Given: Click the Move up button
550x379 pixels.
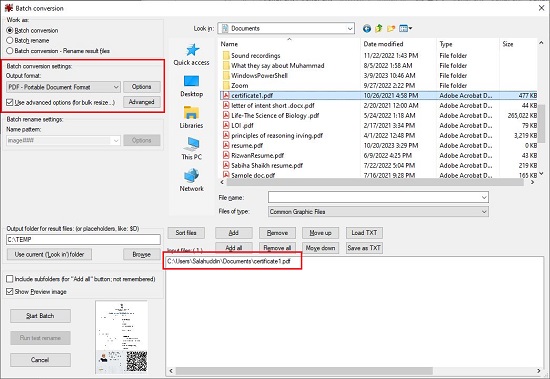Looking at the screenshot, I should (x=320, y=233).
